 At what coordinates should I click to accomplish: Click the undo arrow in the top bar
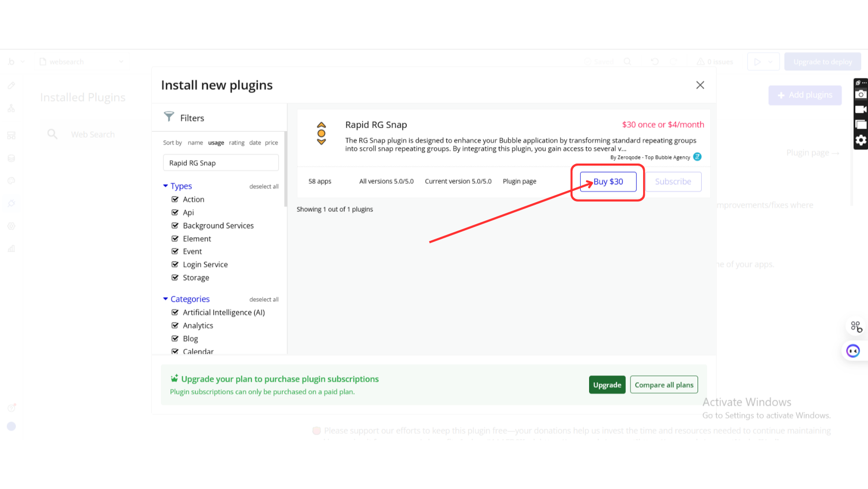[x=655, y=62]
